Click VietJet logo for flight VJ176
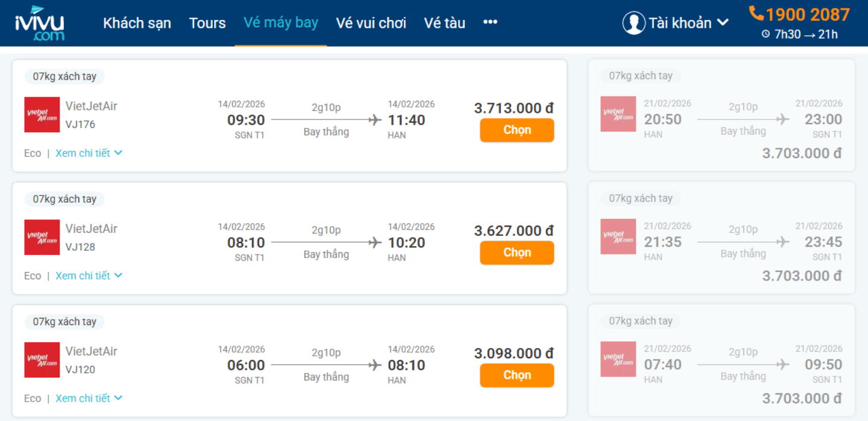 point(42,115)
